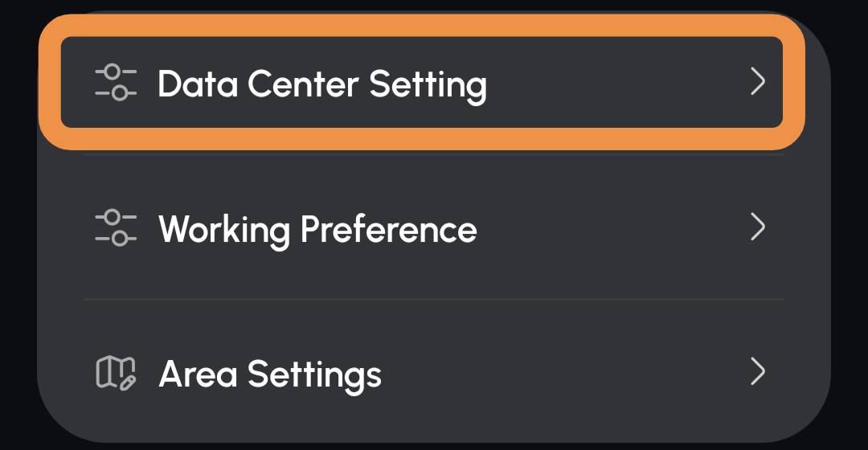The image size is (868, 450).
Task: Expand Data Center Setting via its chevron
Action: pos(758,82)
